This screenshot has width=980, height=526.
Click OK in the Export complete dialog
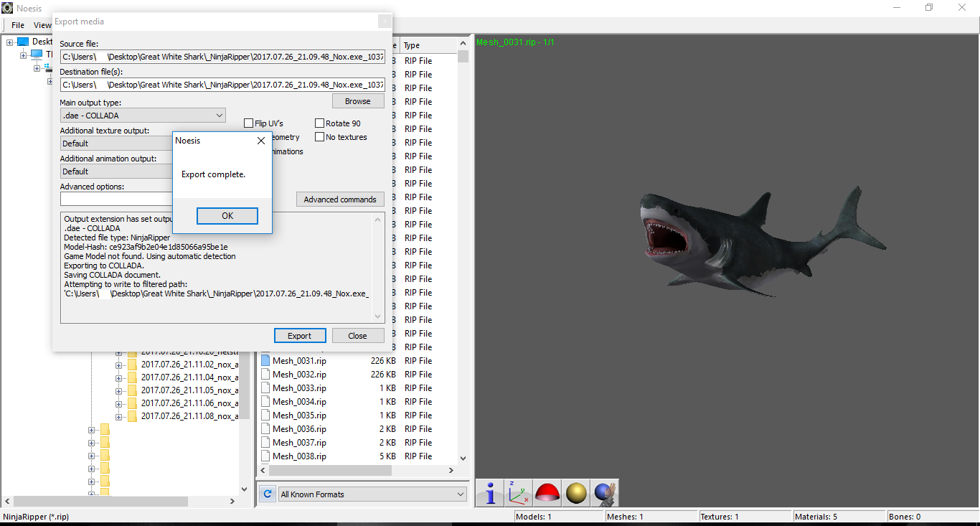point(227,215)
